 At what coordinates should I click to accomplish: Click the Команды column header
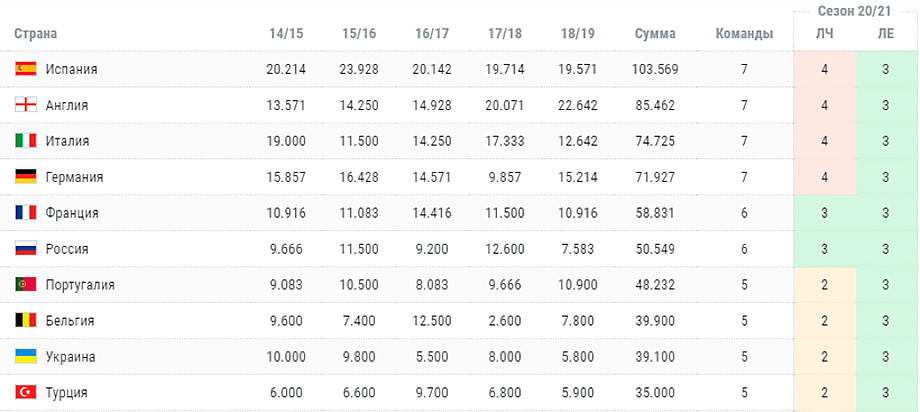click(x=744, y=33)
